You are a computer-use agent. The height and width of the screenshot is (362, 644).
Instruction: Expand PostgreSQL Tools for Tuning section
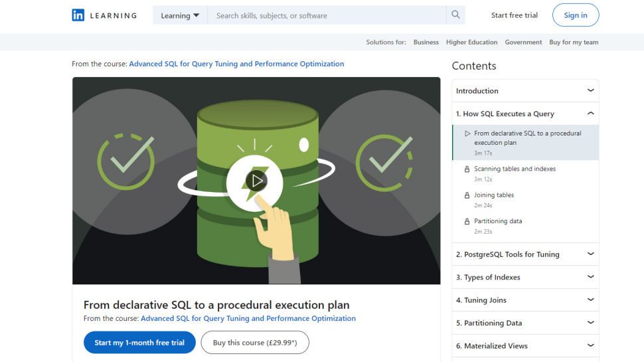(590, 254)
